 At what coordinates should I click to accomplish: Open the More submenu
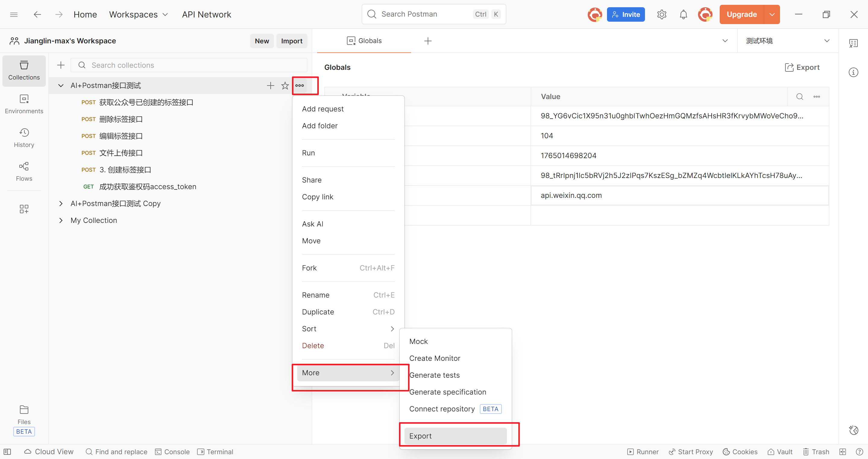pos(348,373)
